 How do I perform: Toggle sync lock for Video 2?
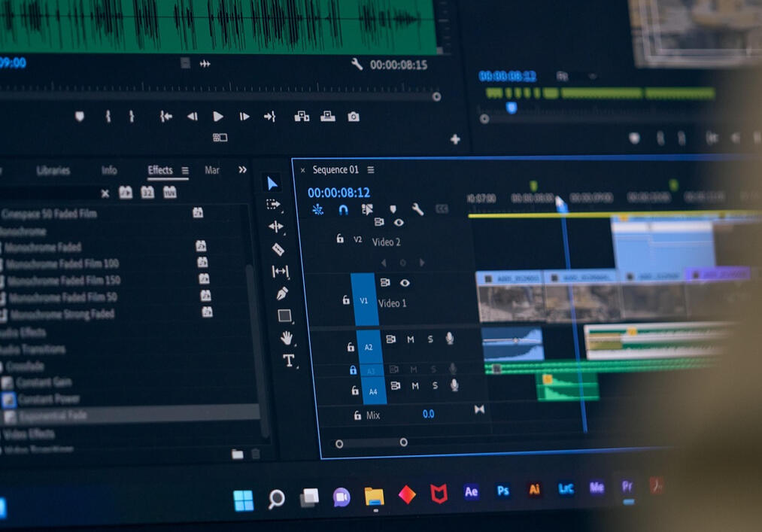pos(379,222)
